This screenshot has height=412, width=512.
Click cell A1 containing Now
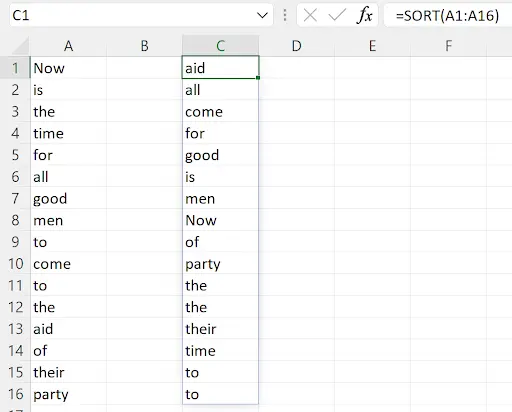coord(68,68)
